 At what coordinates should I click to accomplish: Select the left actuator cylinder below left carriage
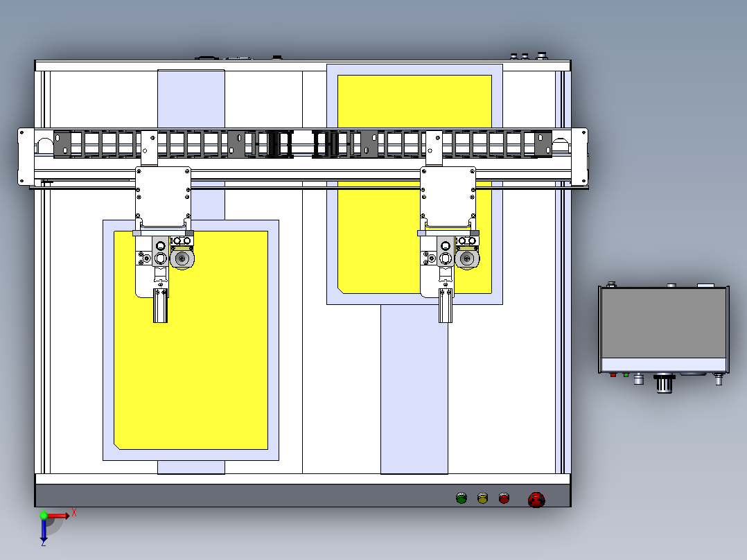click(160, 306)
